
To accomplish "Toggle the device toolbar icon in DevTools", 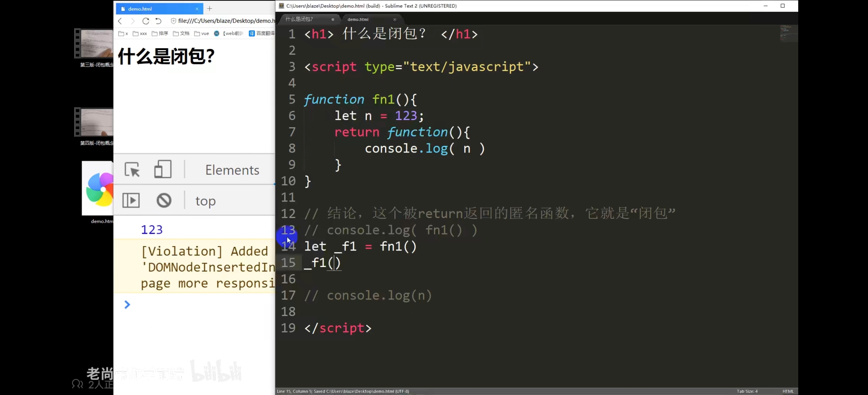I will coord(163,170).
